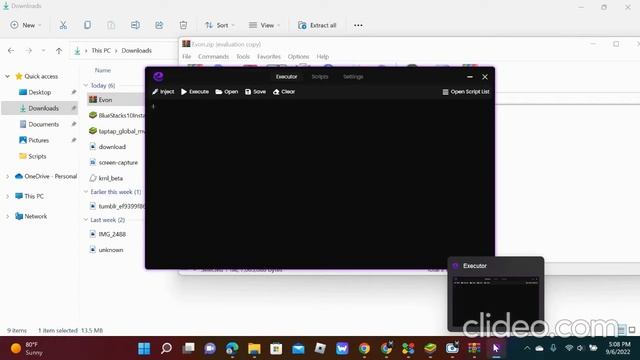Expand the OneDrive - Personal node

[7, 176]
